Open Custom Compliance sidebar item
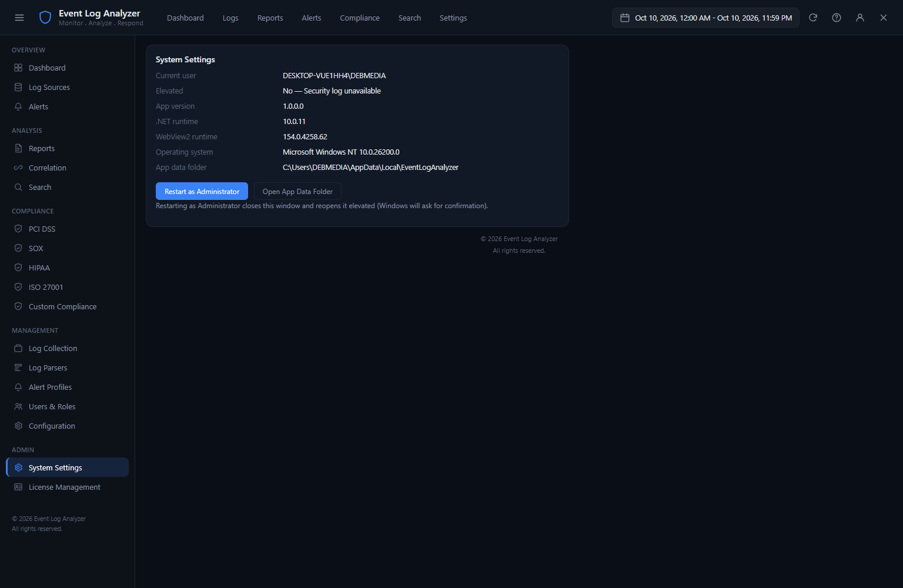Viewport: 903px width, 588px height. coord(67,306)
